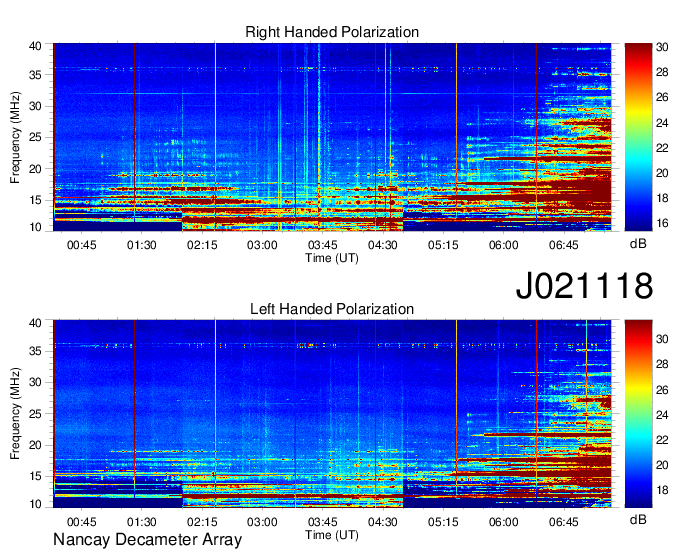The width and height of the screenshot is (680, 552).
Task: Click the 18 value on right-handed colorbar
Action: pos(662,198)
